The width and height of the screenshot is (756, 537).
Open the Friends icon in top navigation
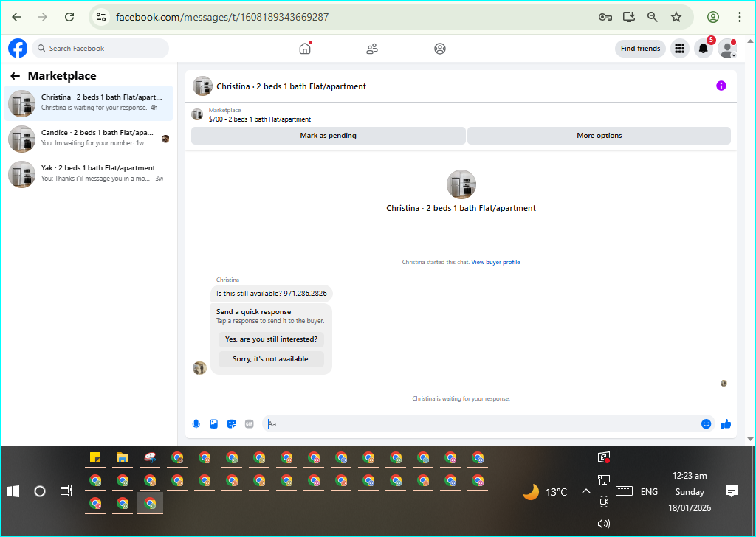372,49
